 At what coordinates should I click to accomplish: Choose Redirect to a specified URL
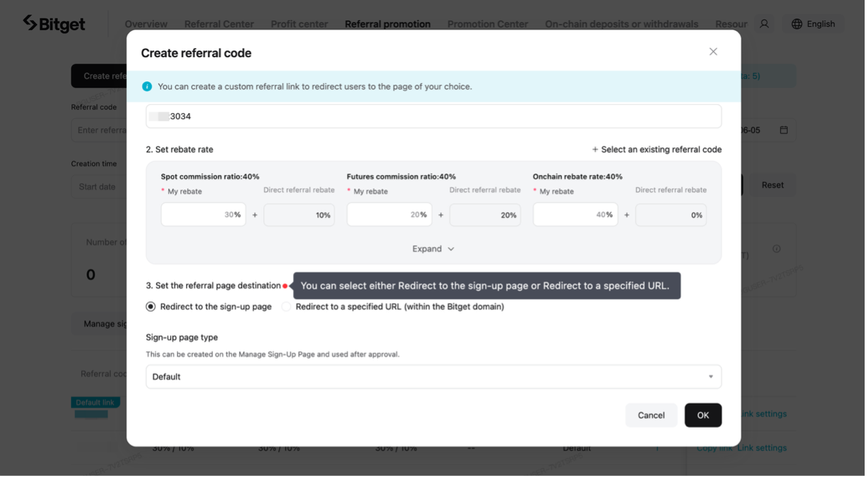click(x=285, y=306)
